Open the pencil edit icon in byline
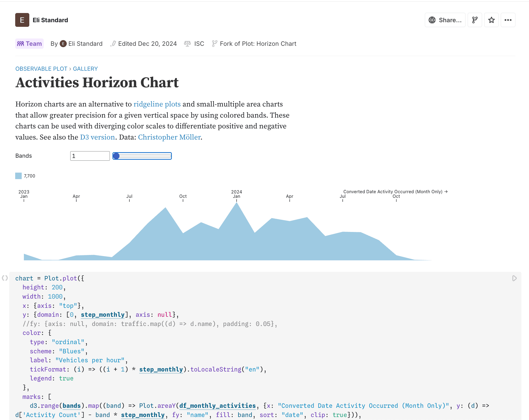 coord(113,44)
